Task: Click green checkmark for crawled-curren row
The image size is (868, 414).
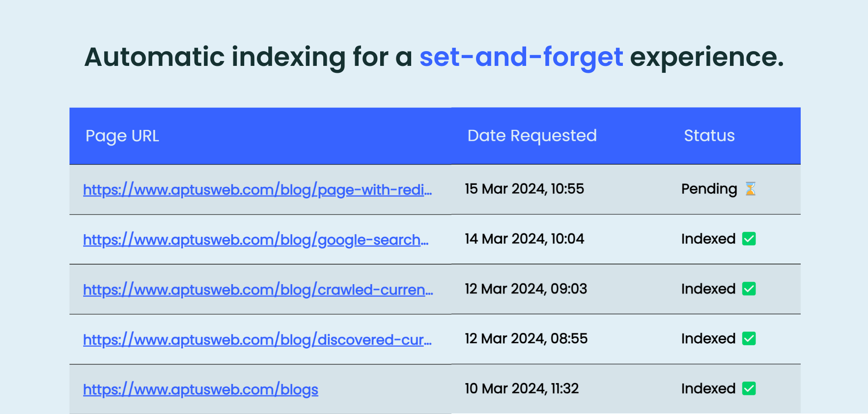Action: click(x=749, y=289)
